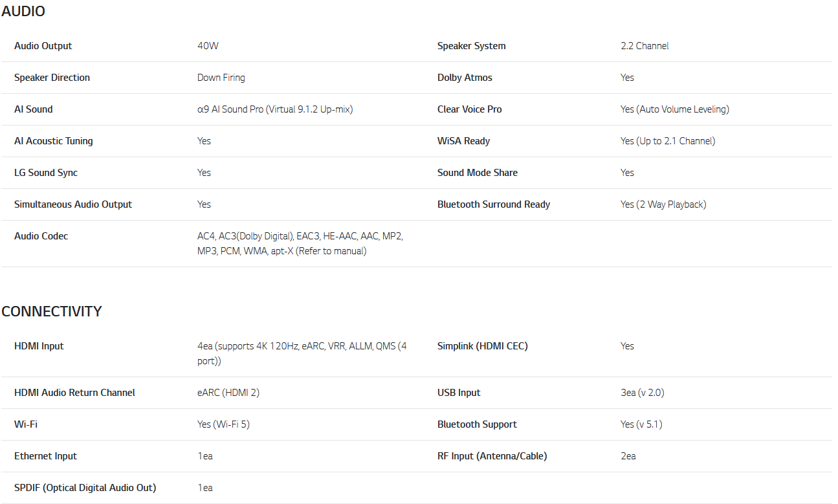Click the Simplink (HDMI CEC) label
The height and width of the screenshot is (504, 838).
click(483, 346)
